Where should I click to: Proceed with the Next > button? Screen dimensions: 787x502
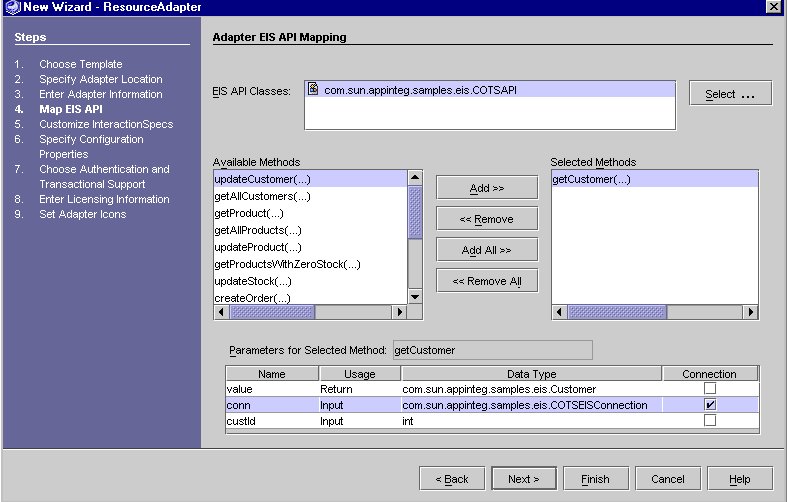(x=524, y=479)
